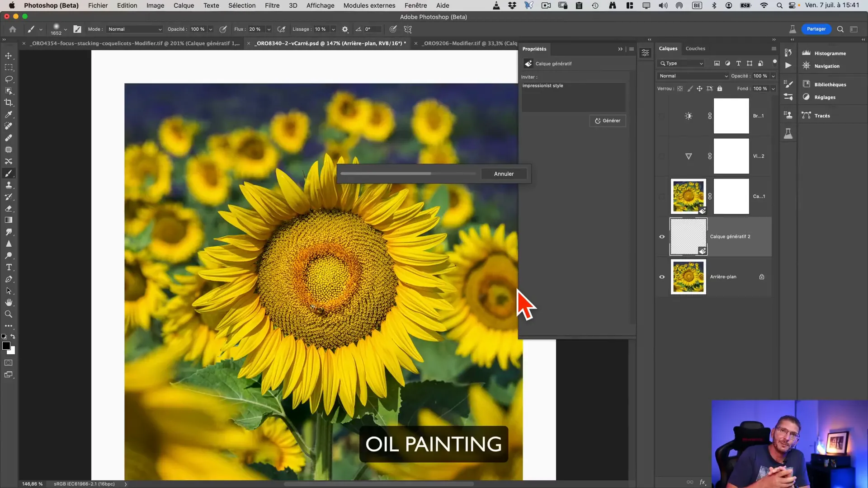Open layer blend mode Normal dropdown
This screenshot has height=488, width=868.
coord(693,76)
